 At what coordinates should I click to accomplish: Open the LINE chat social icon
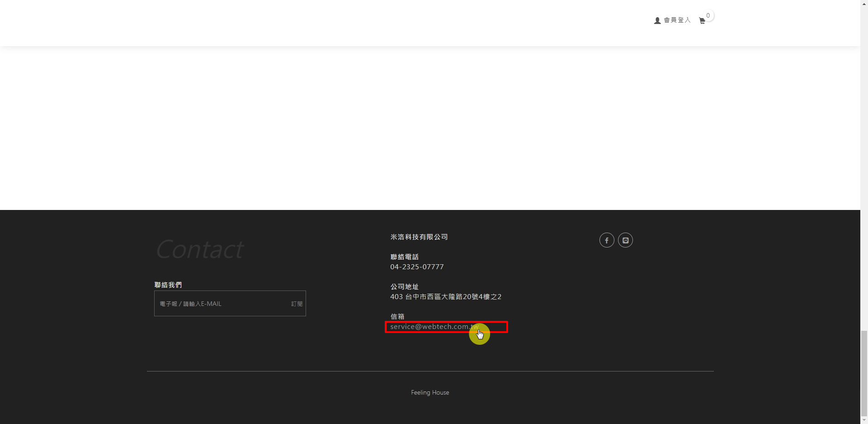[625, 240]
